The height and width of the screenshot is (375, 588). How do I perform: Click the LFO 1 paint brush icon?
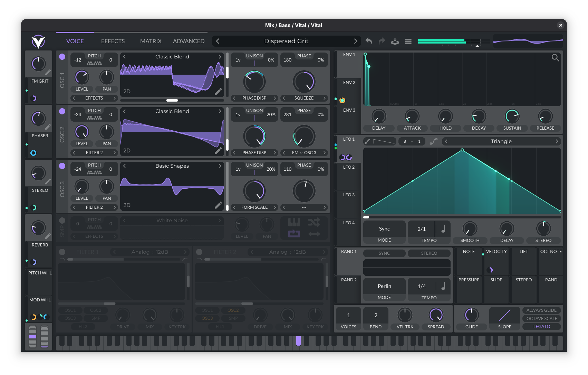(367, 141)
